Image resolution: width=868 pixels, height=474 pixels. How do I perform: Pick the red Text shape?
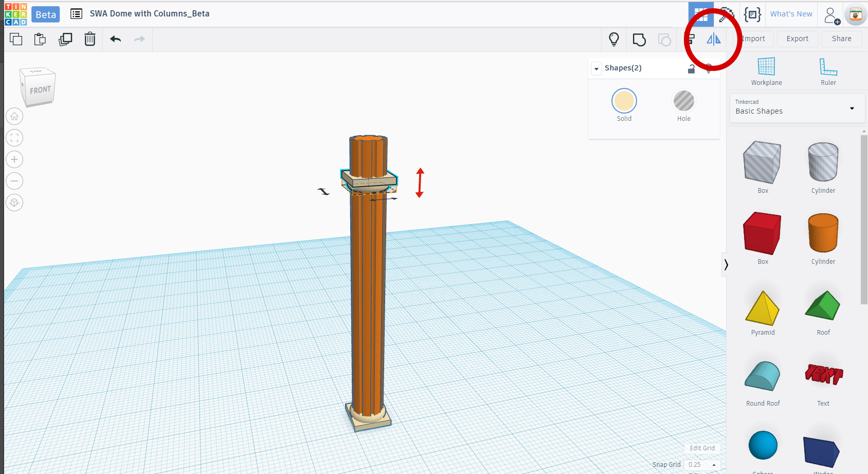pyautogui.click(x=823, y=374)
